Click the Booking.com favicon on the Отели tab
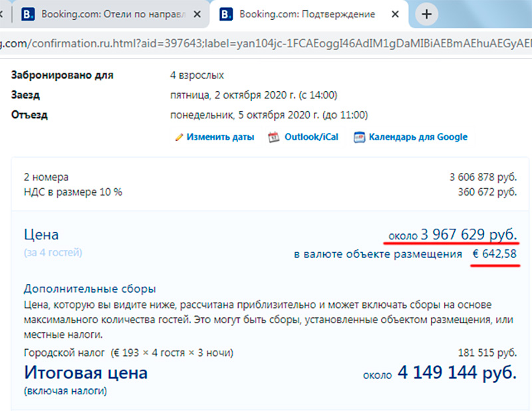The image size is (532, 411). click(29, 14)
